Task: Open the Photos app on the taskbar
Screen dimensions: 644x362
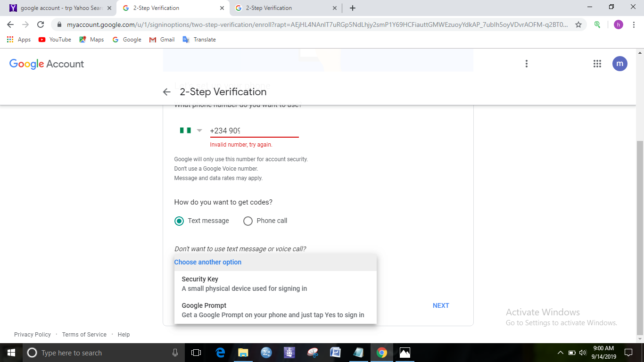Action: pyautogui.click(x=405, y=353)
